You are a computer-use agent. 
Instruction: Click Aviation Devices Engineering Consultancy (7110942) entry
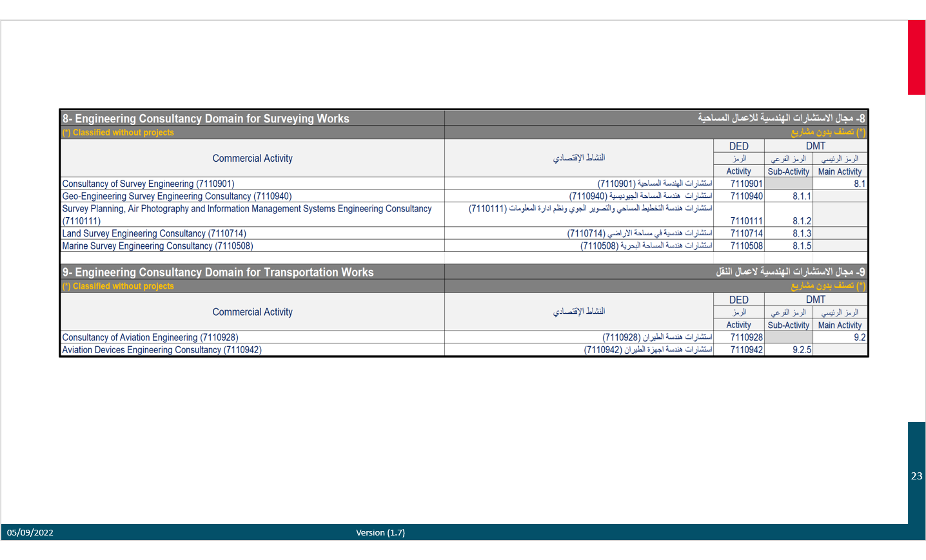point(162,350)
